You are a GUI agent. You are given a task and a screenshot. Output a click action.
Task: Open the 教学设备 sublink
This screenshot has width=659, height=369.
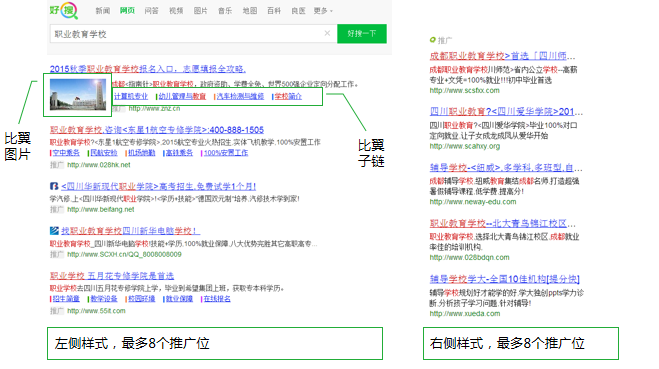[x=104, y=299]
